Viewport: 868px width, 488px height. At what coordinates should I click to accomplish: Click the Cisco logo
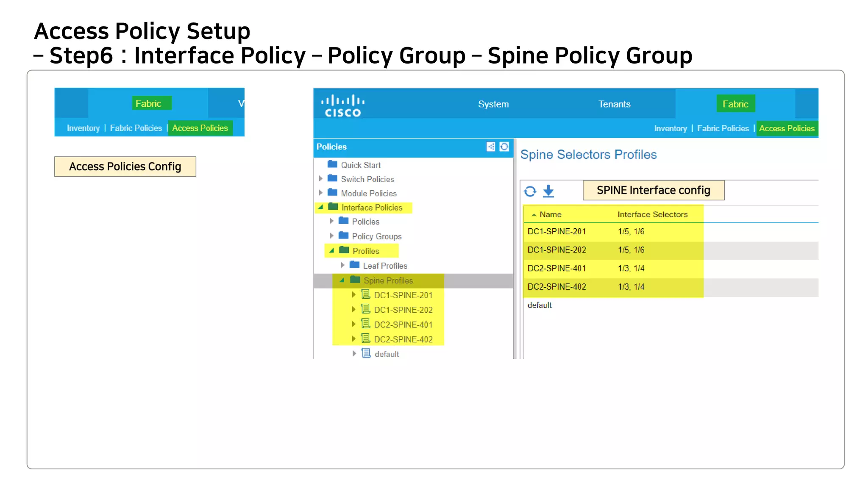pos(342,105)
